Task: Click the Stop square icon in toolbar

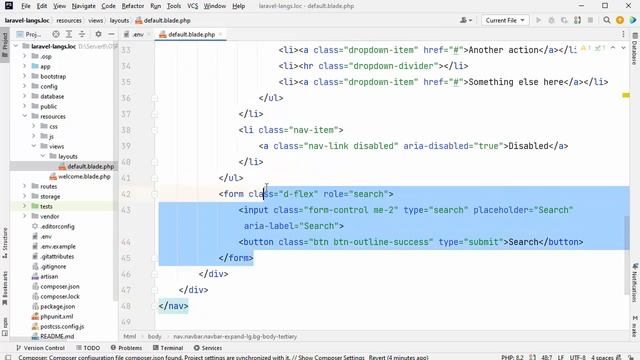Action: (590, 20)
